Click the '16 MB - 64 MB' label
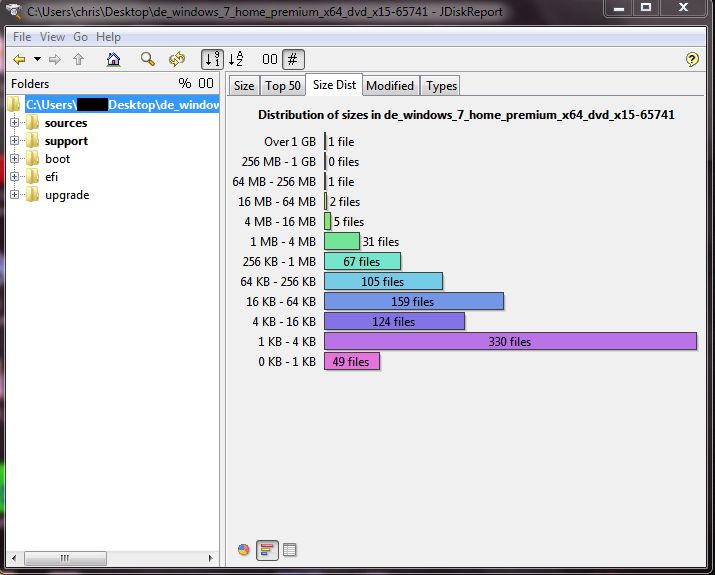This screenshot has height=575, width=715. pos(277,202)
